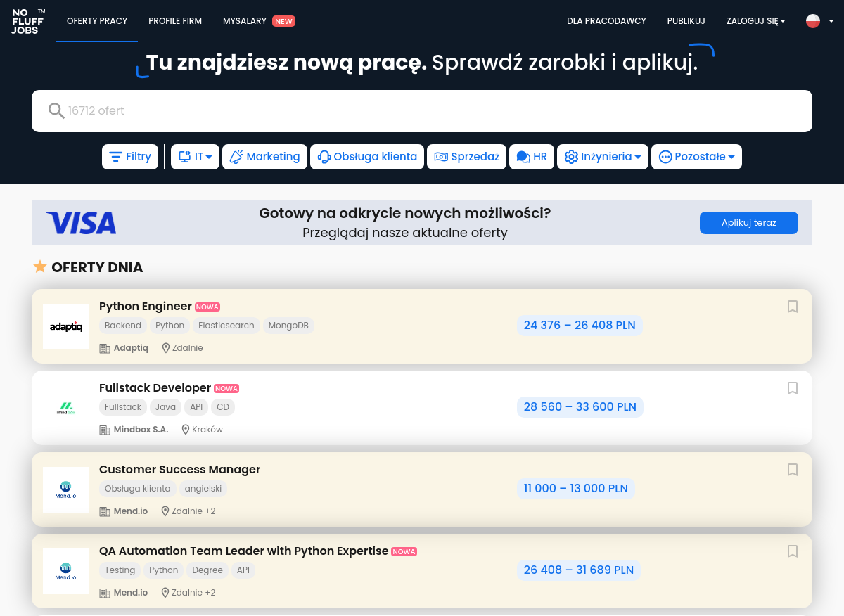Click the Mend.io logo on Customer Success Manager

click(66, 489)
